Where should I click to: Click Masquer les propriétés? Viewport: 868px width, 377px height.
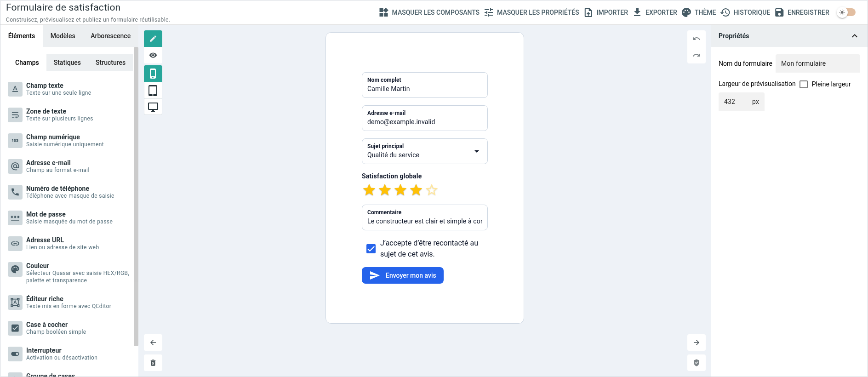click(532, 12)
